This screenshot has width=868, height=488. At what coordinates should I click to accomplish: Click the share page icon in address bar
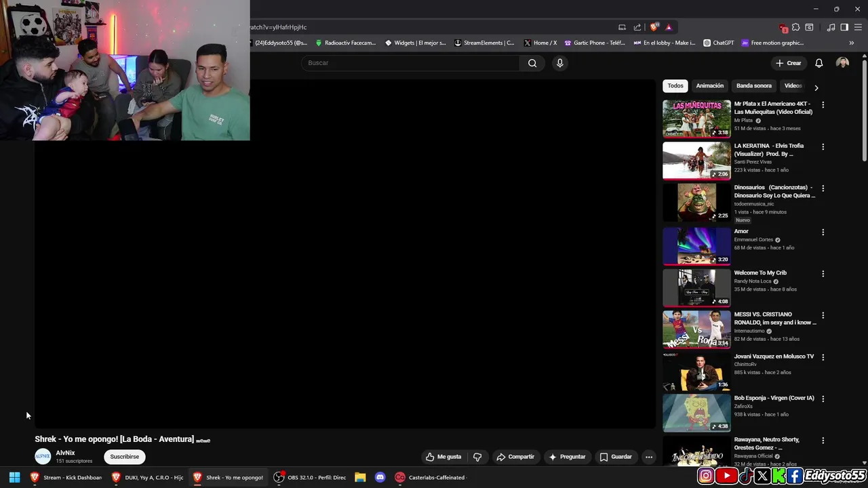pyautogui.click(x=637, y=27)
